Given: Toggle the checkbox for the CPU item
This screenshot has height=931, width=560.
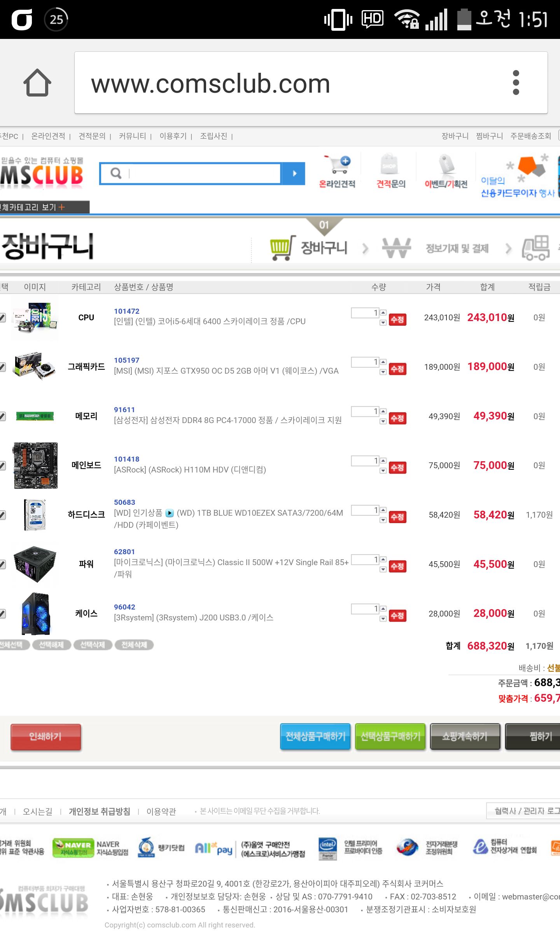Looking at the screenshot, I should tap(2, 318).
